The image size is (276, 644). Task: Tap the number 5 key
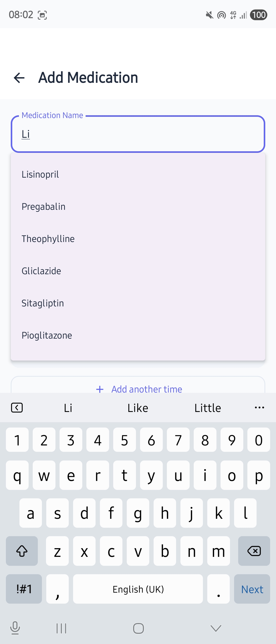click(x=124, y=440)
